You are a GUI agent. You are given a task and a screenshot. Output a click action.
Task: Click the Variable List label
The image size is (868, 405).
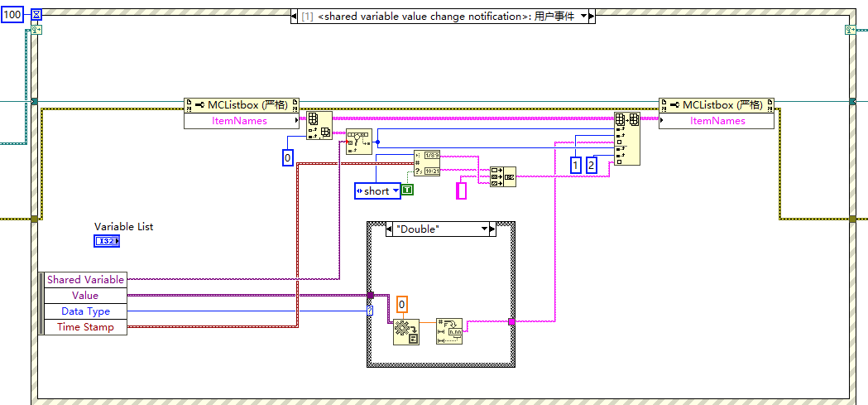(123, 227)
